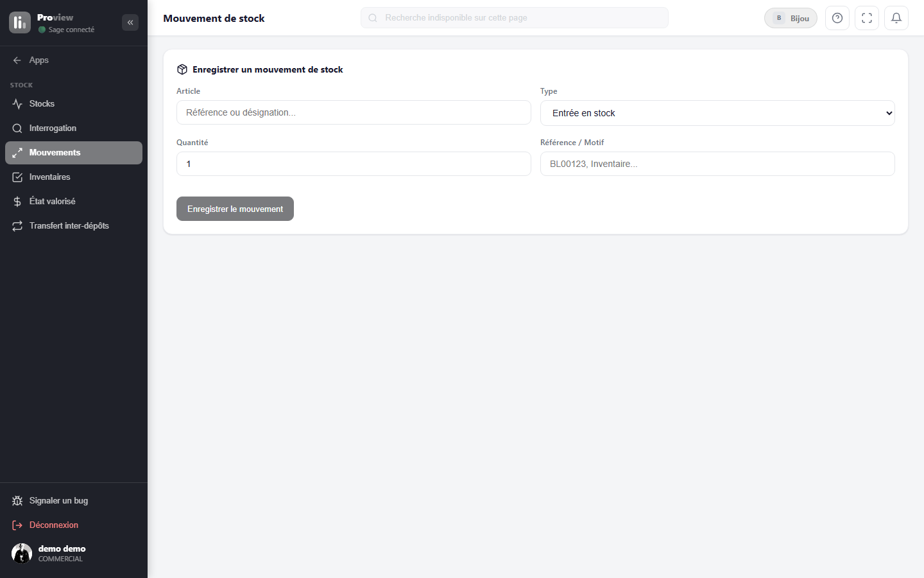
Task: Click the Proview logo icon
Action: [20, 22]
